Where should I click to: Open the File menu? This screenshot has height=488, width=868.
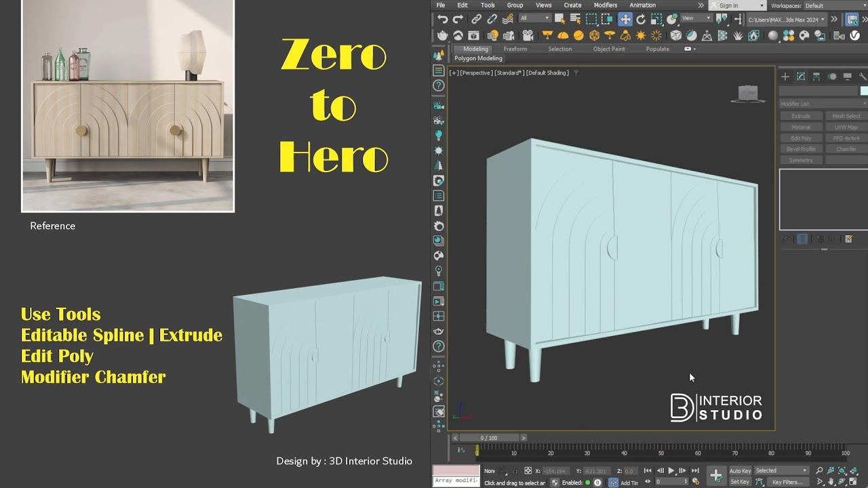coord(441,5)
